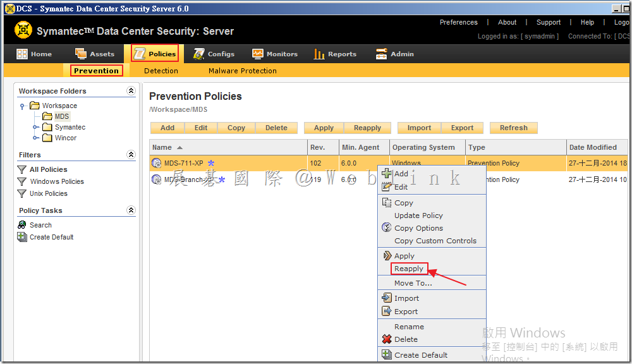Click the red X Delete icon in context menu
632x364 pixels.
coord(387,339)
